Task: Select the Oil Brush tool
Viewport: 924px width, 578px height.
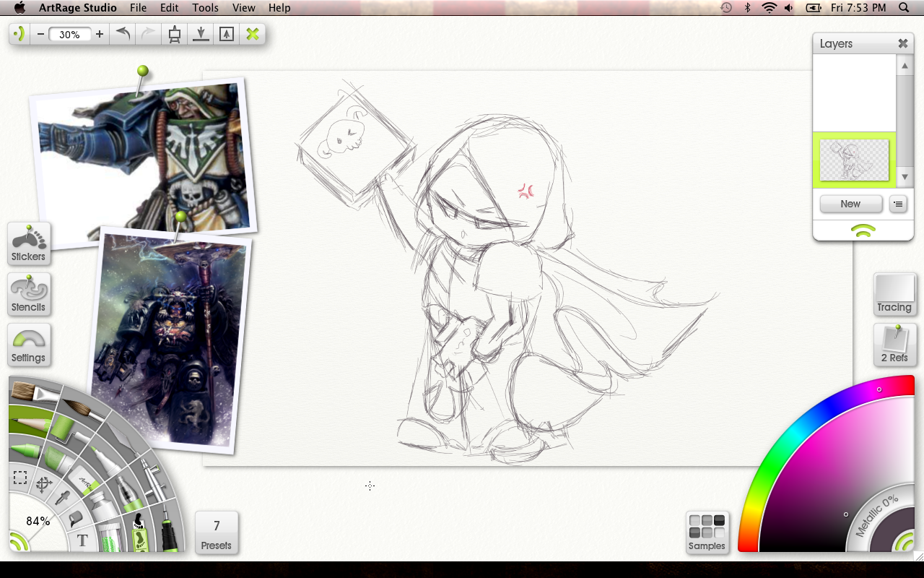Action: [34, 393]
